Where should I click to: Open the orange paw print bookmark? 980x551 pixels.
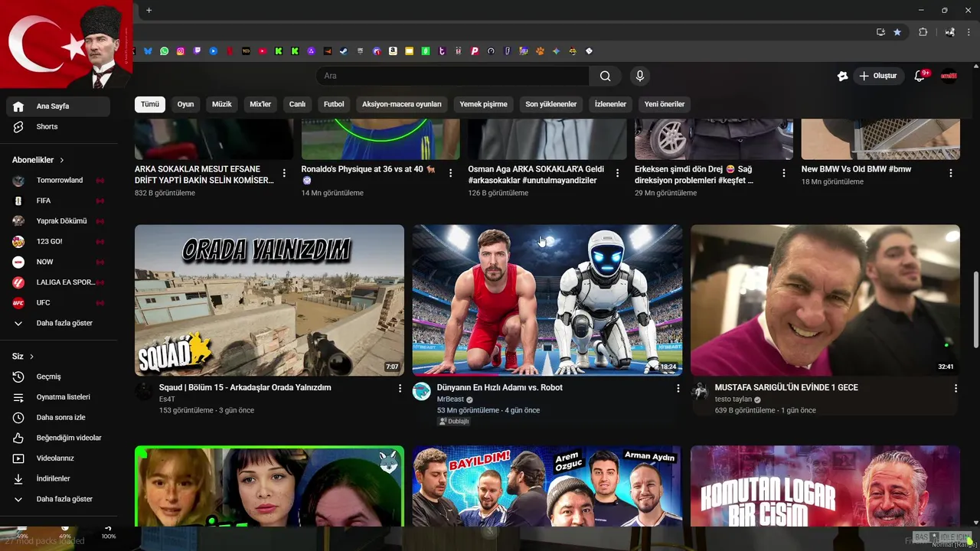tap(540, 51)
